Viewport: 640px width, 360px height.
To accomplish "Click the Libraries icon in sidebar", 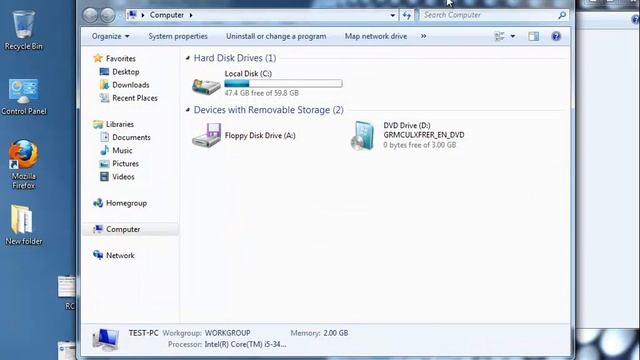I will click(98, 124).
